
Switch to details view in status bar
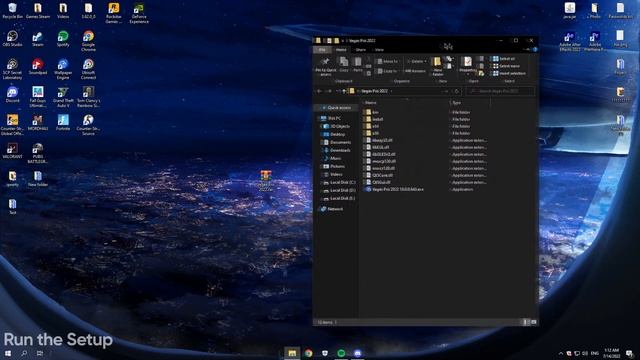[x=525, y=322]
